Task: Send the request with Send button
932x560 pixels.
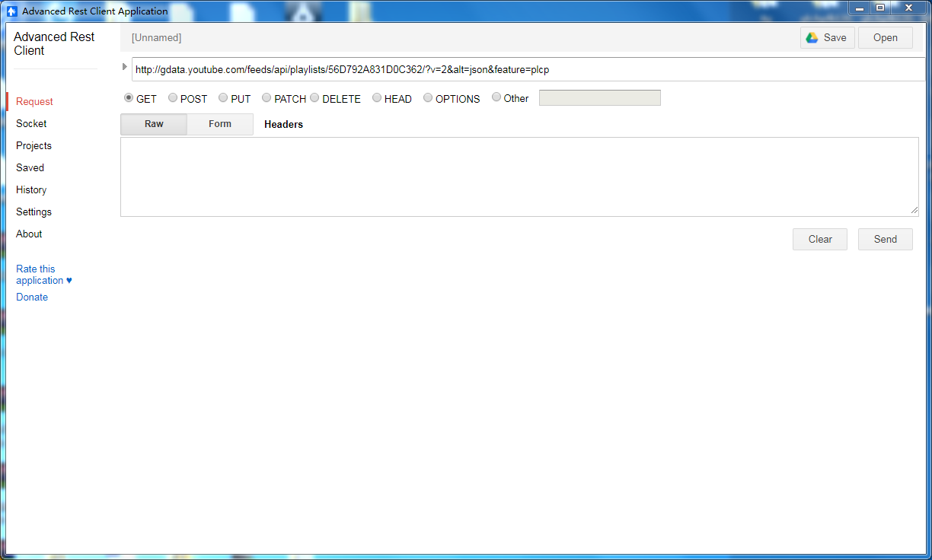Action: click(x=886, y=239)
